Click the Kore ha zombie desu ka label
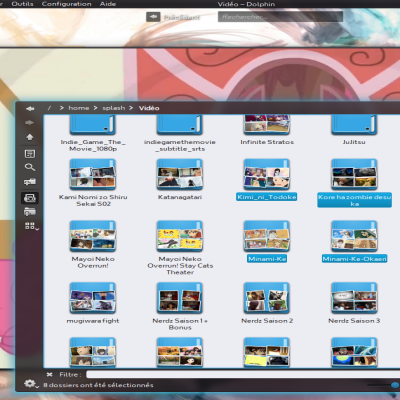The height and width of the screenshot is (400, 400). (354, 200)
